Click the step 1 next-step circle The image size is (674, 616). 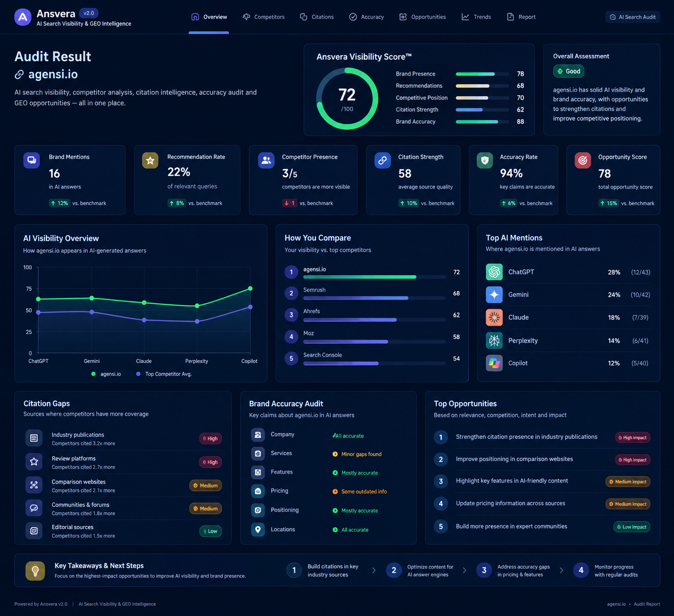(x=294, y=570)
